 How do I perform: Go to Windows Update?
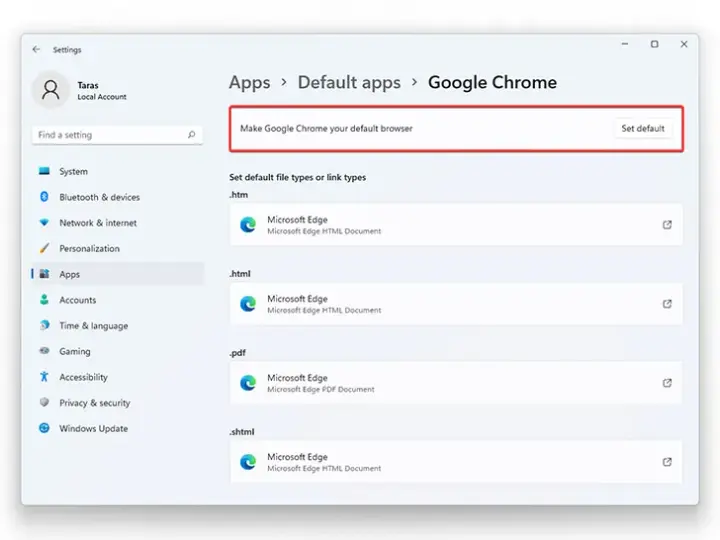coord(118,428)
